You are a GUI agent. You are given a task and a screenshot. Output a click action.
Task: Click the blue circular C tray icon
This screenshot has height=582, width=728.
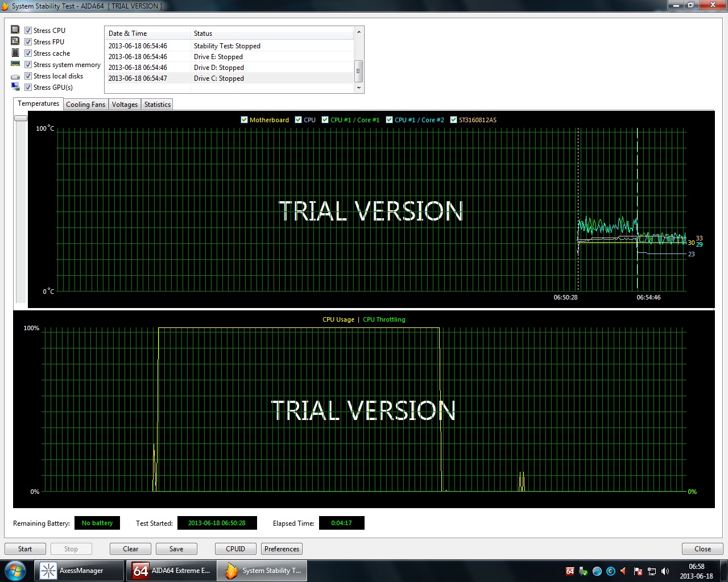(611, 571)
